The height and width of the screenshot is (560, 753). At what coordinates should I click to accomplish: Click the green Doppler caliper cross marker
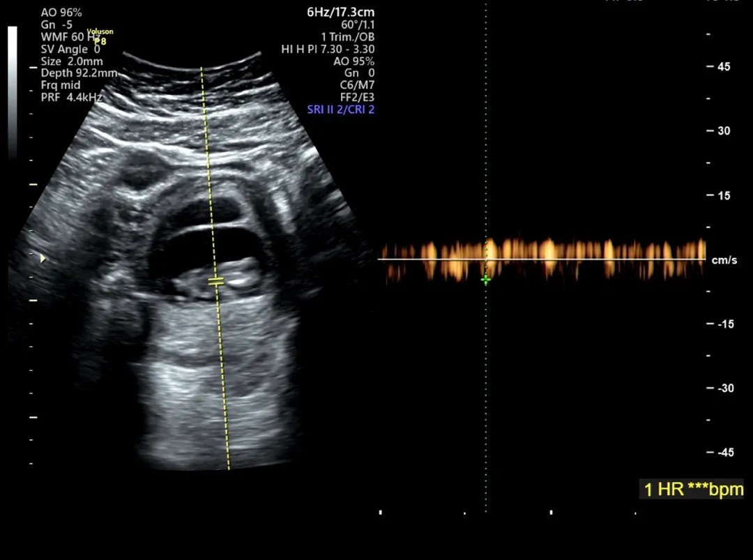point(485,280)
